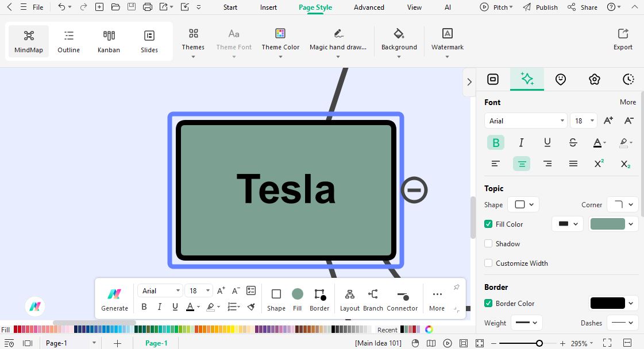Click the Share button
644x349 pixels.
(583, 7)
